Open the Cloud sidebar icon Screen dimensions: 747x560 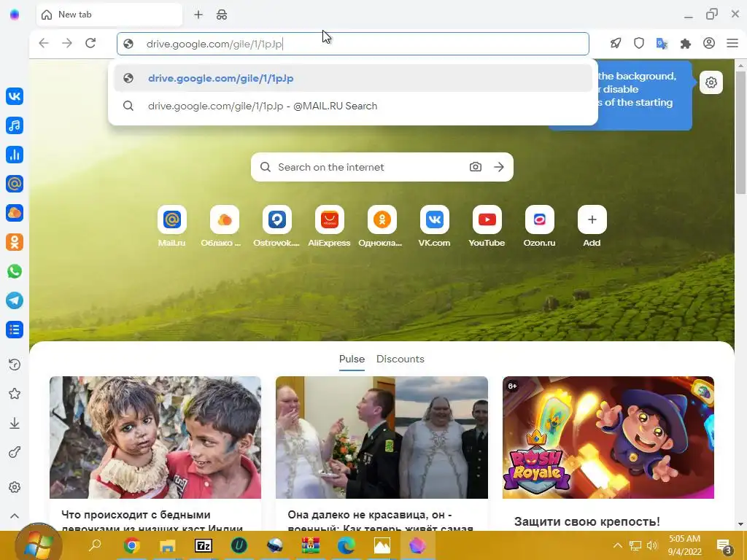click(x=15, y=213)
